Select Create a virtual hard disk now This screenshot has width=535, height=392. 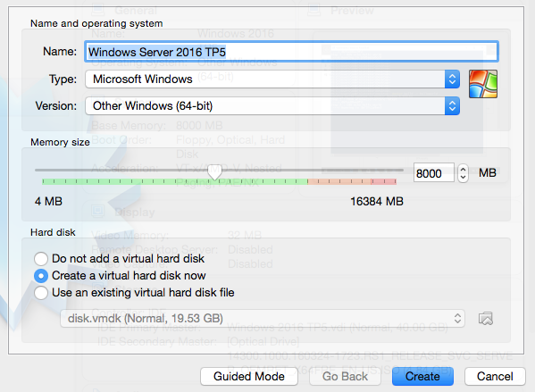41,276
